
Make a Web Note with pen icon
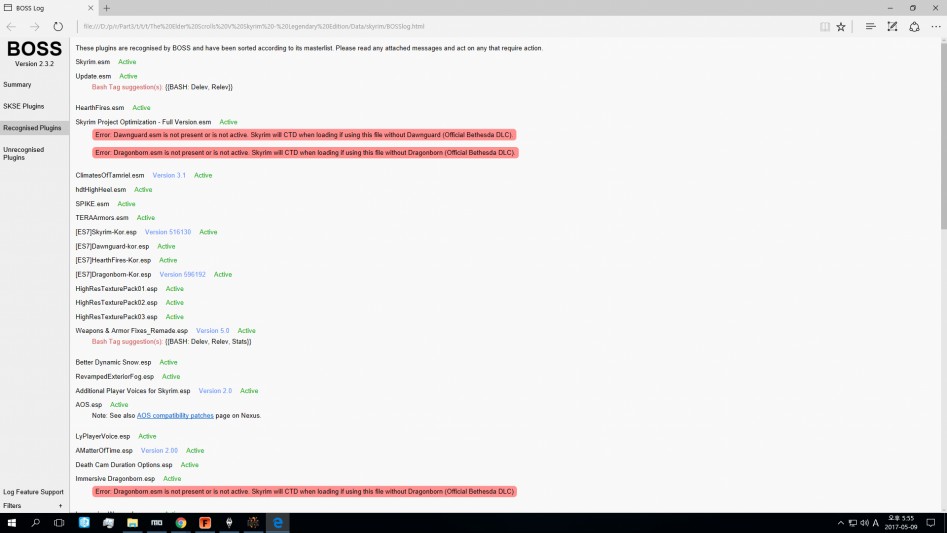(892, 27)
